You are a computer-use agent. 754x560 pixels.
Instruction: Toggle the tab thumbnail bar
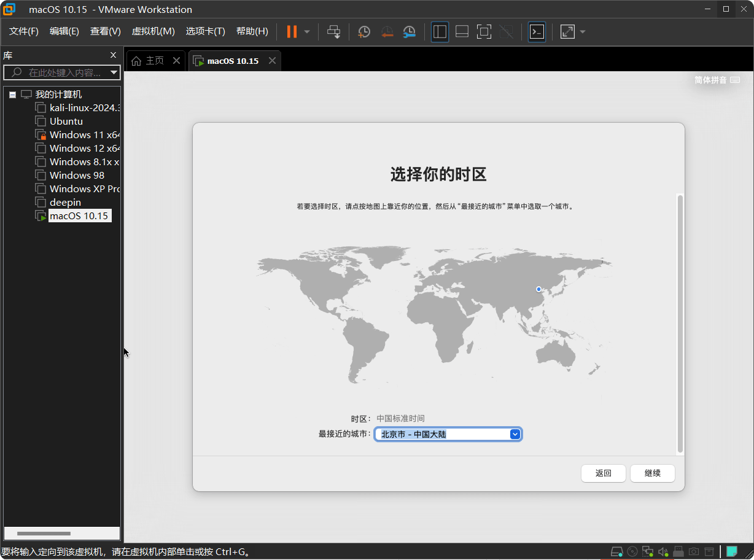[x=462, y=31]
